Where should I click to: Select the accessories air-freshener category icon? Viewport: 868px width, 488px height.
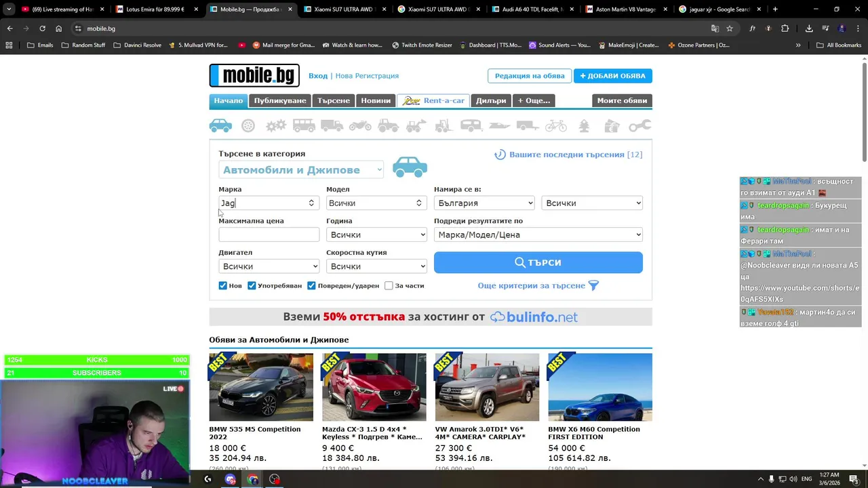click(584, 126)
